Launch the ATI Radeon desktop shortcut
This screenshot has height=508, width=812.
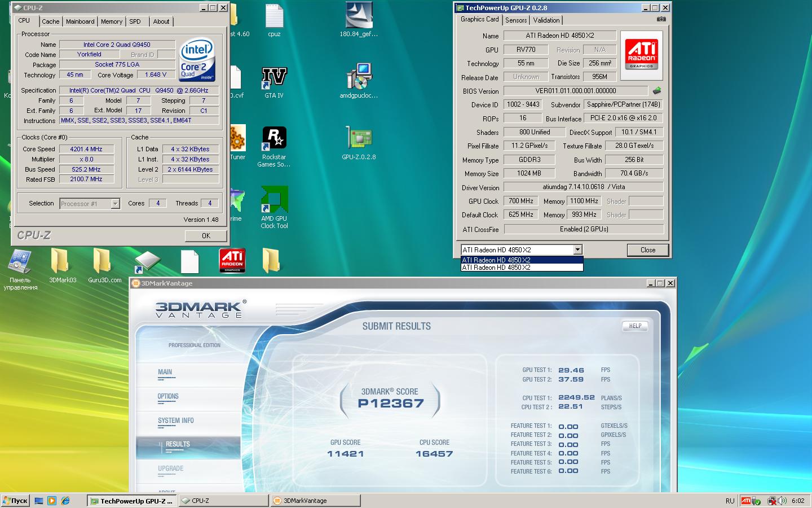point(232,260)
